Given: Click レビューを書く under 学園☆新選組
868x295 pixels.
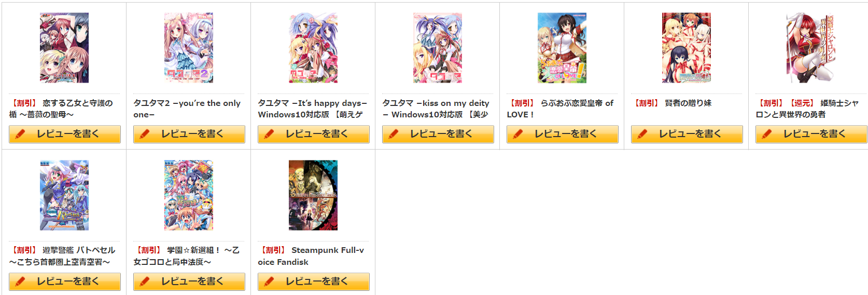Looking at the screenshot, I should pos(189,281).
